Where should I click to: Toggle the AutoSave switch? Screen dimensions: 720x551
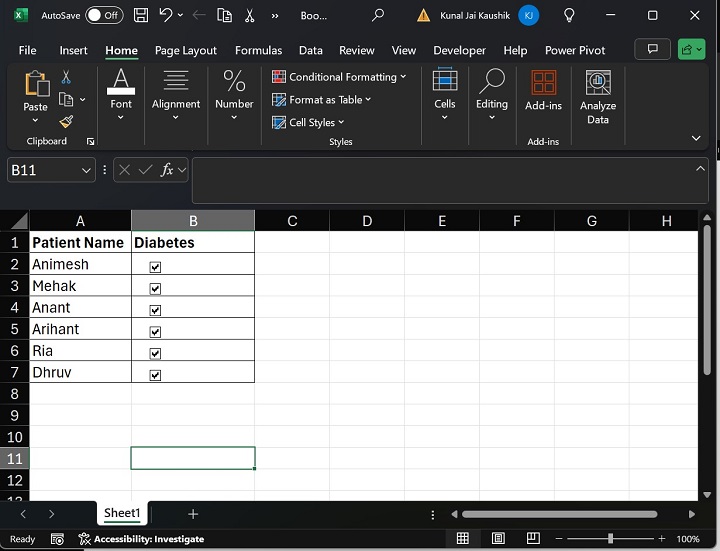click(103, 15)
